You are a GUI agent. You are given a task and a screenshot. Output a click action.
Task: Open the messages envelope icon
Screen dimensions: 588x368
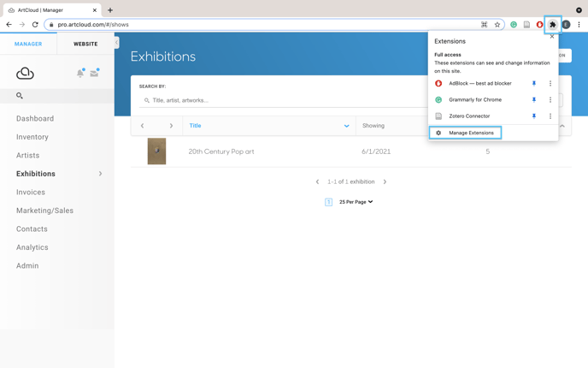(x=95, y=73)
